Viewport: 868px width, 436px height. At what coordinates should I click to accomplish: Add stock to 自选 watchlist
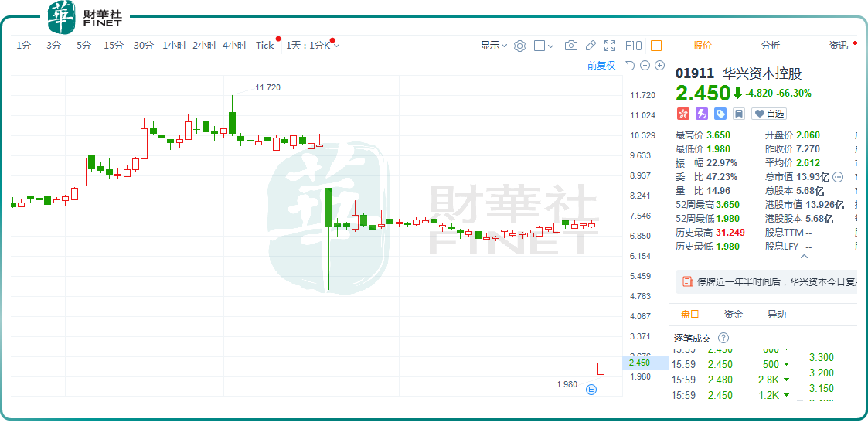click(769, 114)
